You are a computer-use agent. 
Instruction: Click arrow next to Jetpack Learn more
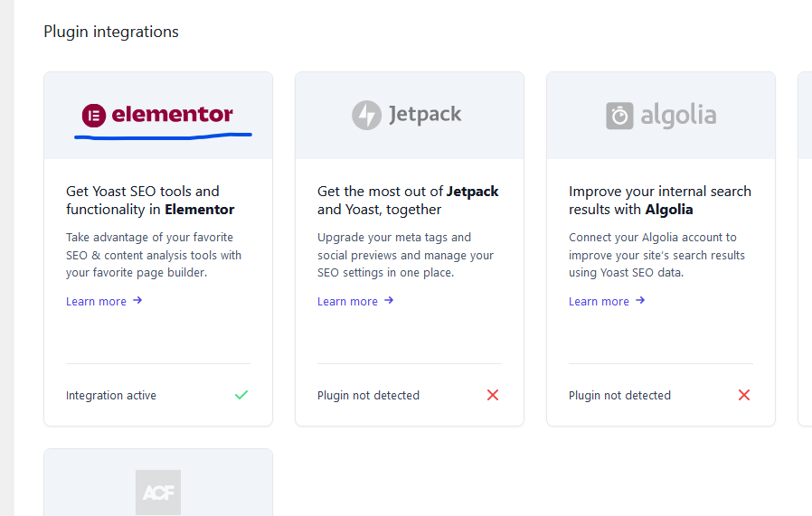pyautogui.click(x=389, y=300)
